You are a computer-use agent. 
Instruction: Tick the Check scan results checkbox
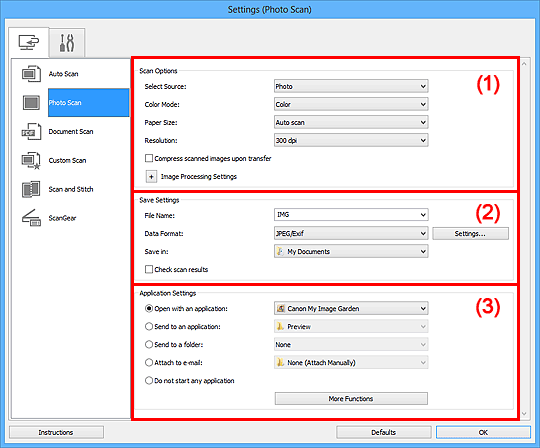click(x=149, y=269)
